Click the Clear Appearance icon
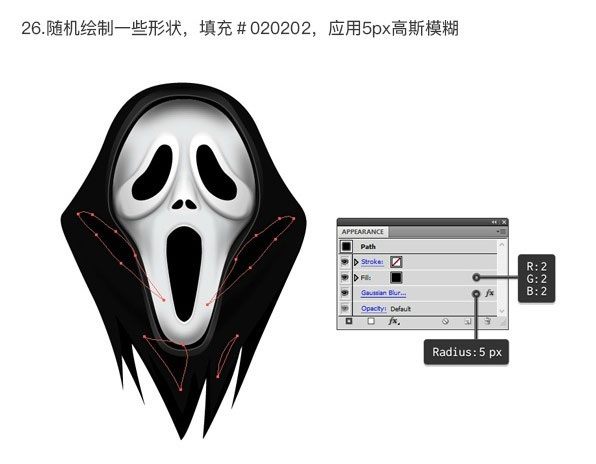This screenshot has height=464, width=596. pyautogui.click(x=445, y=321)
